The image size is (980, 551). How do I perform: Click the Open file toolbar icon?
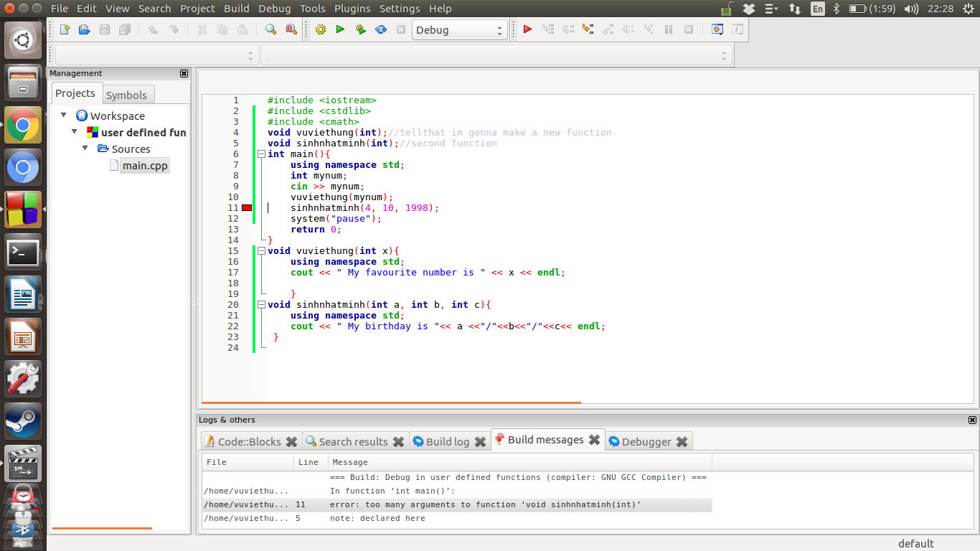point(85,29)
